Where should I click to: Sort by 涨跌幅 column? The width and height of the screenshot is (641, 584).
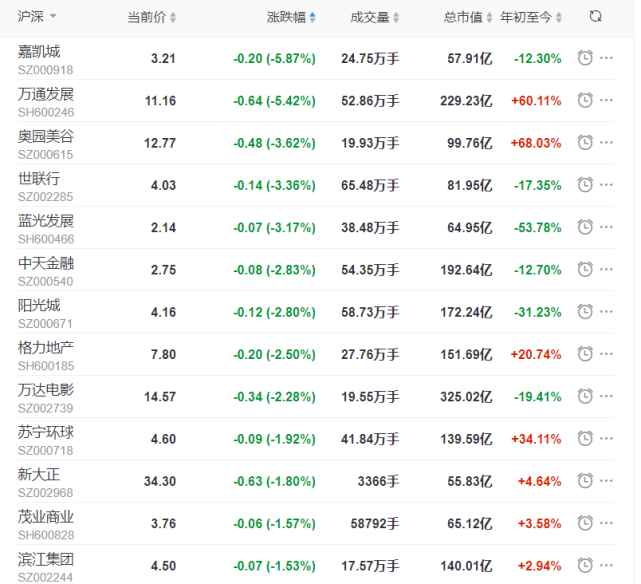pyautogui.click(x=291, y=17)
